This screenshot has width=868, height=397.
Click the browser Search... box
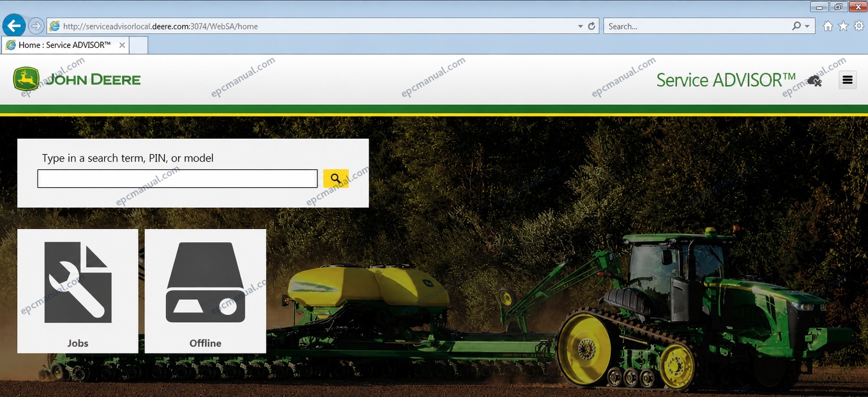point(697,26)
